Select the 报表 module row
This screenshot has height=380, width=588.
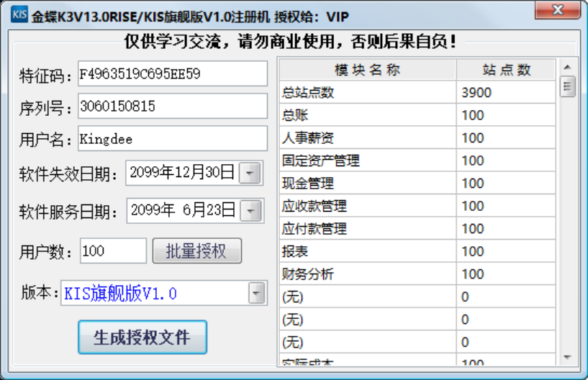pos(417,251)
